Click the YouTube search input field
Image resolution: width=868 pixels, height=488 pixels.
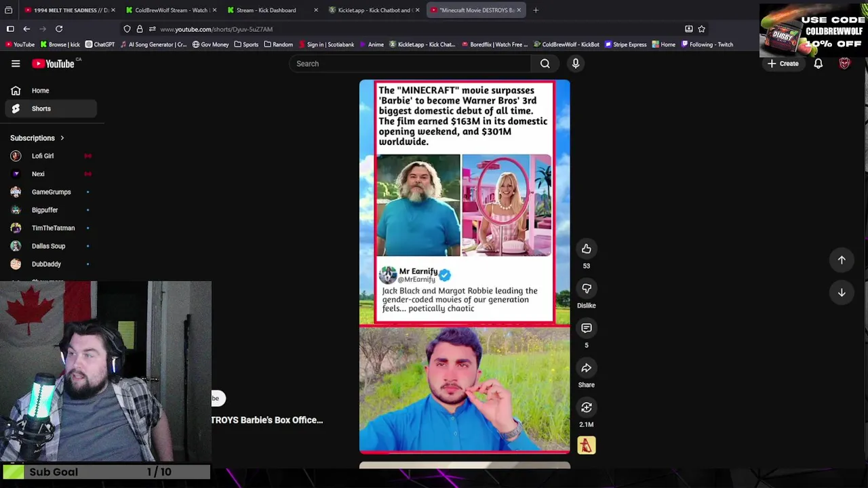click(x=410, y=64)
